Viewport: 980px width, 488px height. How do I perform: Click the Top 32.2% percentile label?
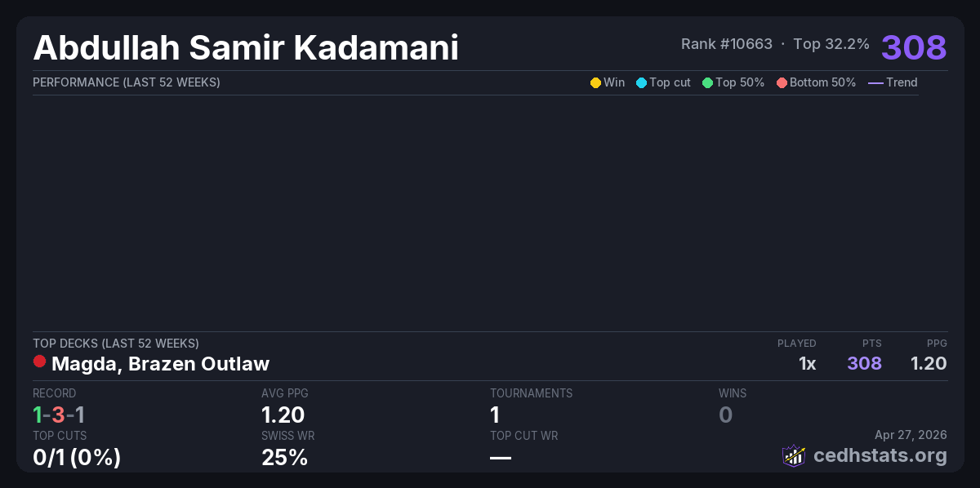pyautogui.click(x=831, y=44)
